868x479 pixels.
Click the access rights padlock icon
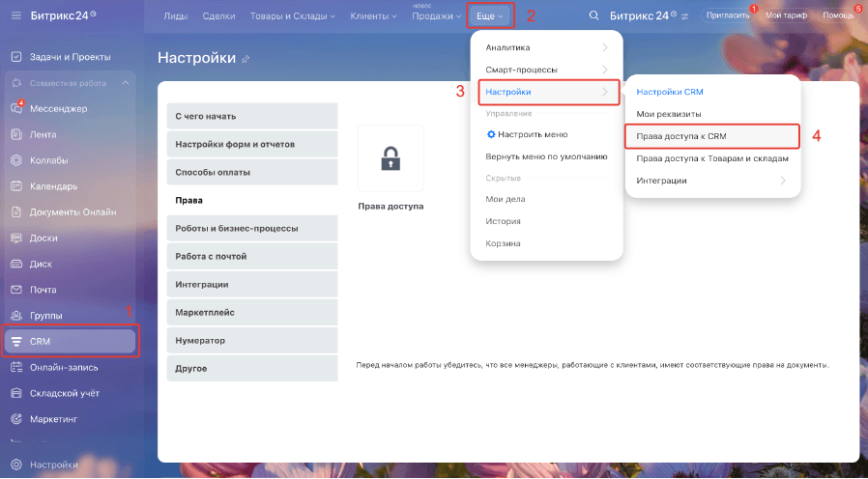coord(391,157)
